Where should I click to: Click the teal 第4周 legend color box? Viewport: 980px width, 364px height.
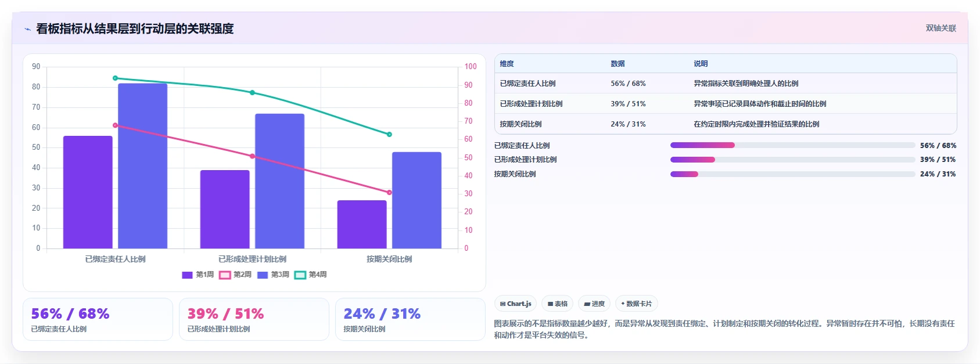[300, 275]
